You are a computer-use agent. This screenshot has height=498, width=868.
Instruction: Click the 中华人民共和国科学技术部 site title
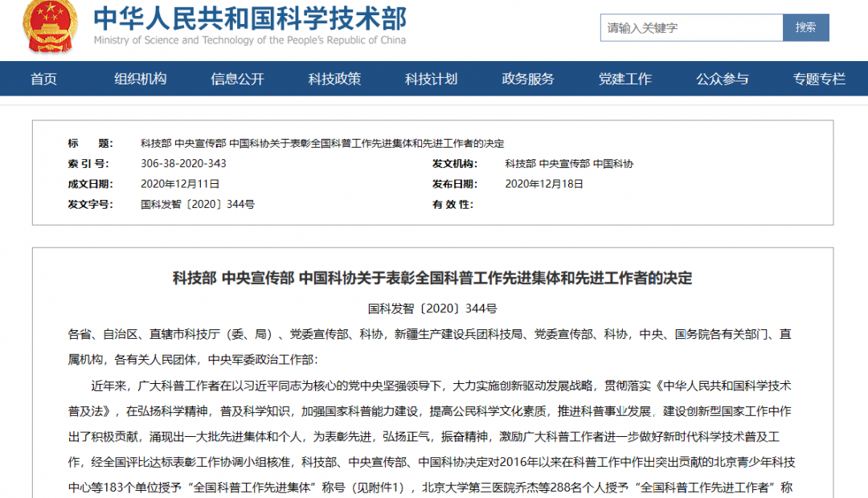click(250, 18)
